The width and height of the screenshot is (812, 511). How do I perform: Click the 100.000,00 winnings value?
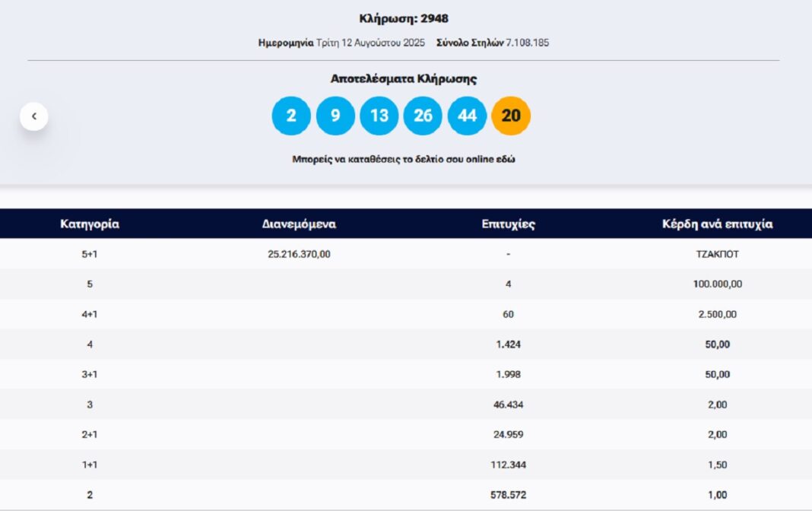pyautogui.click(x=717, y=284)
